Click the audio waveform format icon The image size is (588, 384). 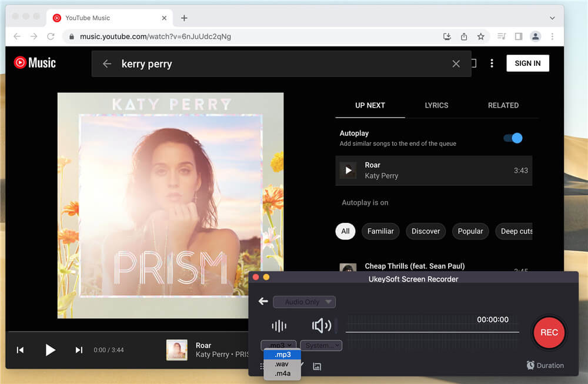(x=279, y=326)
